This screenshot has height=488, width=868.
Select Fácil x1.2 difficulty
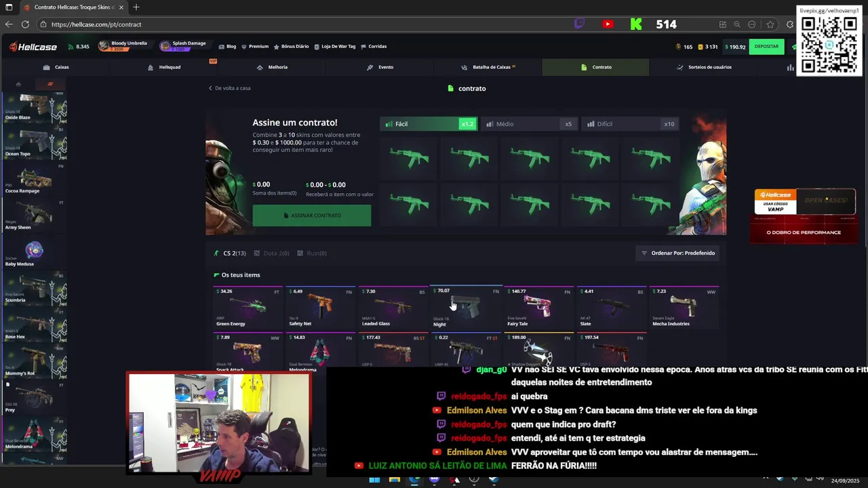click(x=429, y=124)
